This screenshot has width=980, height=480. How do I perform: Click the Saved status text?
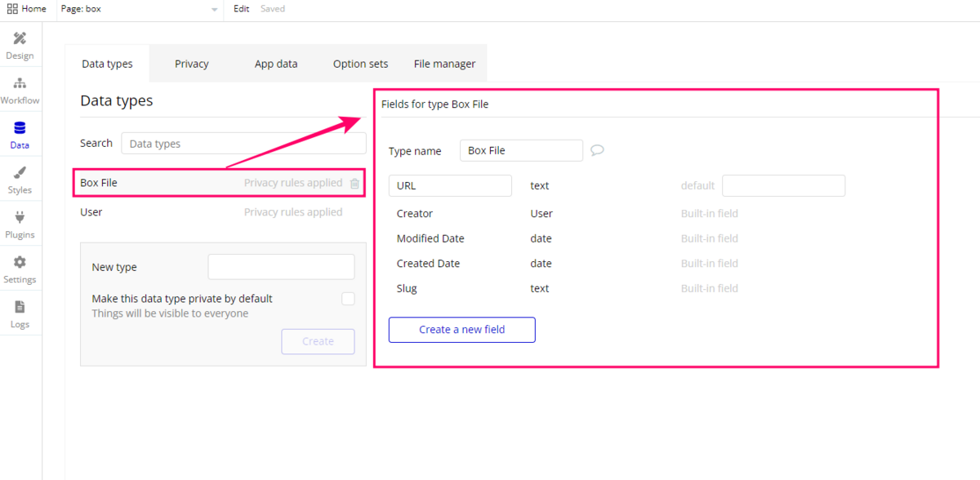[273, 9]
